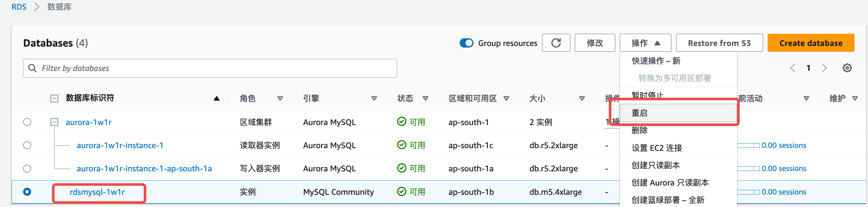The height and width of the screenshot is (207, 868).
Task: Open 状态 column sort arrow
Action: click(x=425, y=99)
